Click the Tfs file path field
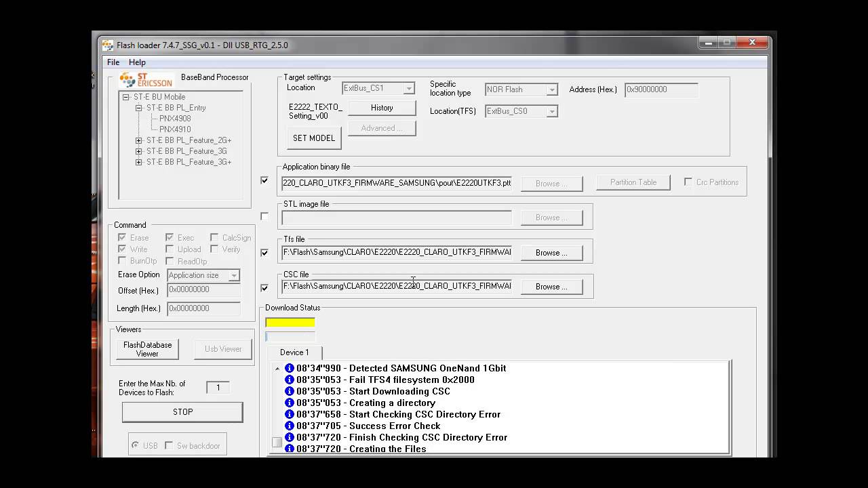This screenshot has width=868, height=488. point(397,252)
